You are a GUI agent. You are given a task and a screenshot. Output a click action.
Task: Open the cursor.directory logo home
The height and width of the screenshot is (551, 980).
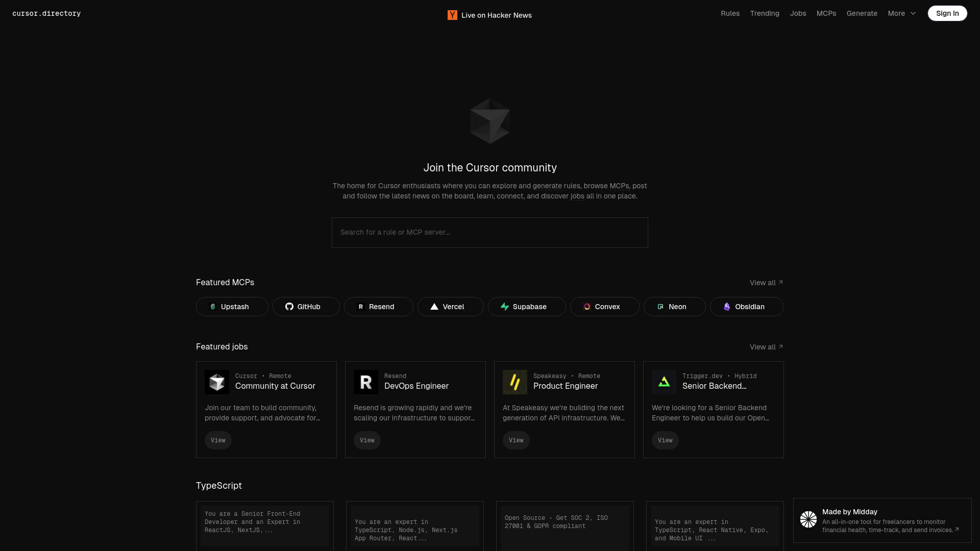(46, 13)
